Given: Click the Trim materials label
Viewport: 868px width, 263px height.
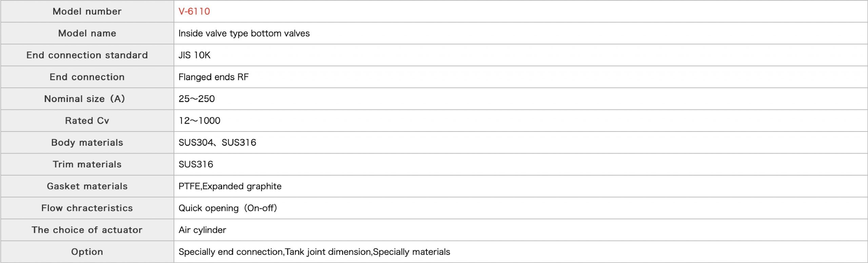Looking at the screenshot, I should (x=87, y=164).
